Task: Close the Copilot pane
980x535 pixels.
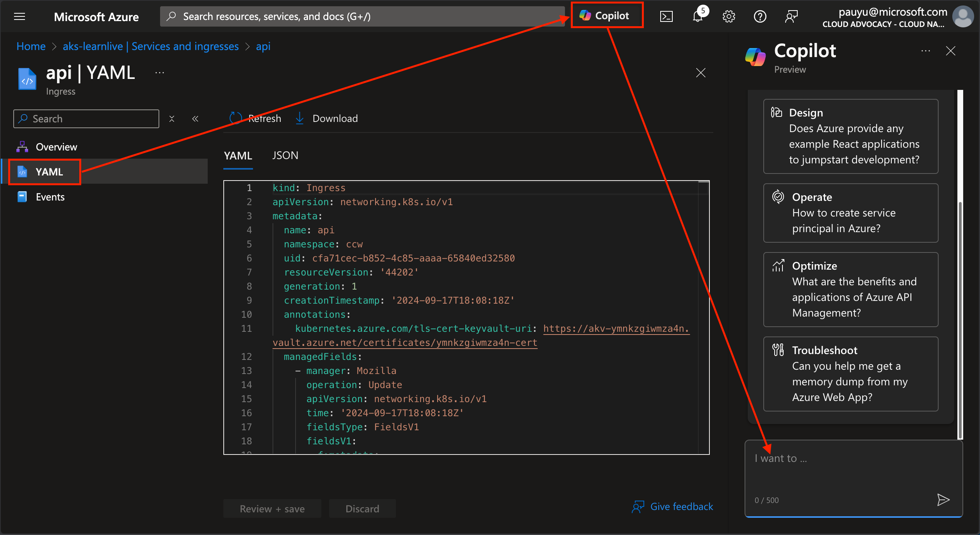Action: click(951, 51)
